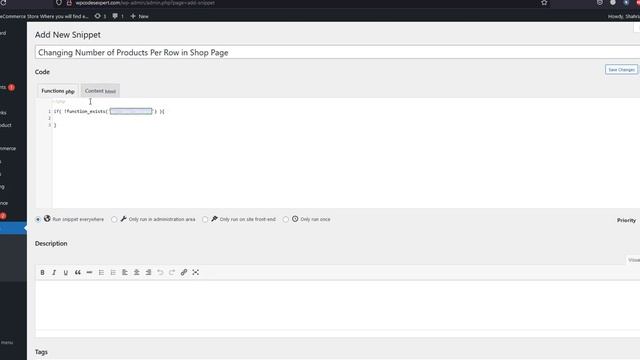Image resolution: width=640 pixels, height=360 pixels.
Task: Open site name link in admin bar
Action: tap(44, 16)
